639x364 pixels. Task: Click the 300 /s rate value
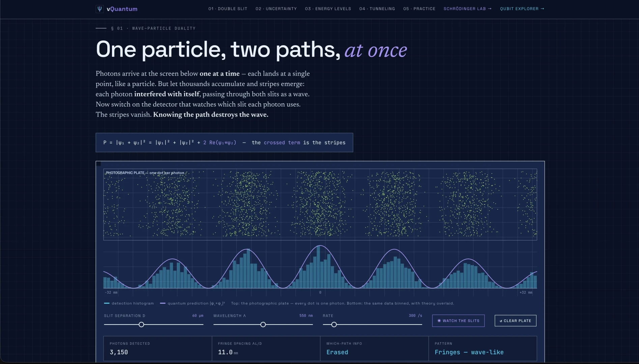coord(415,316)
